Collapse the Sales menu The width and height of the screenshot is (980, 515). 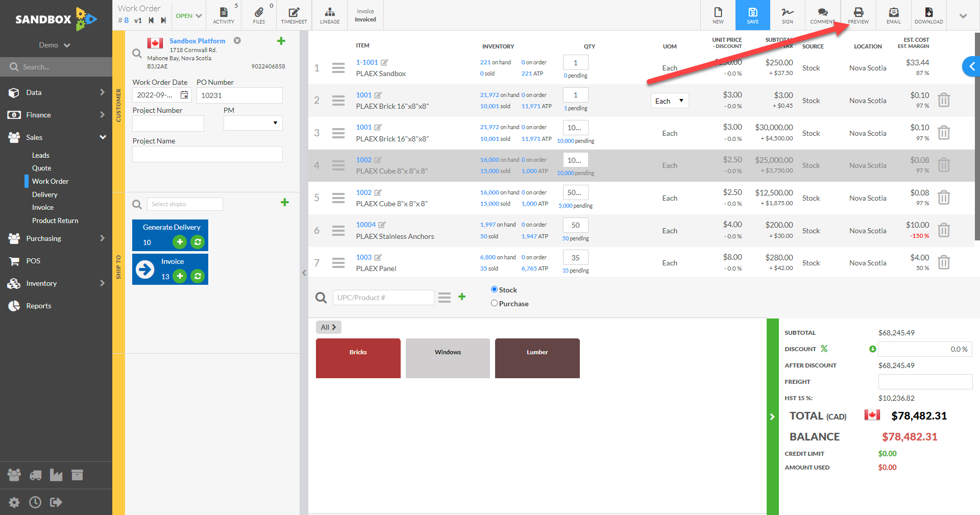click(56, 137)
